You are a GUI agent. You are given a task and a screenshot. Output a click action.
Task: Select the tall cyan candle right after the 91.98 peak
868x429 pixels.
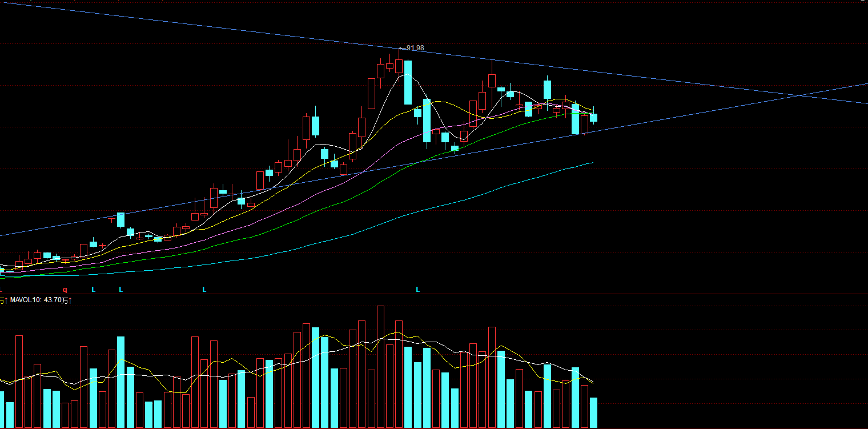(x=408, y=82)
